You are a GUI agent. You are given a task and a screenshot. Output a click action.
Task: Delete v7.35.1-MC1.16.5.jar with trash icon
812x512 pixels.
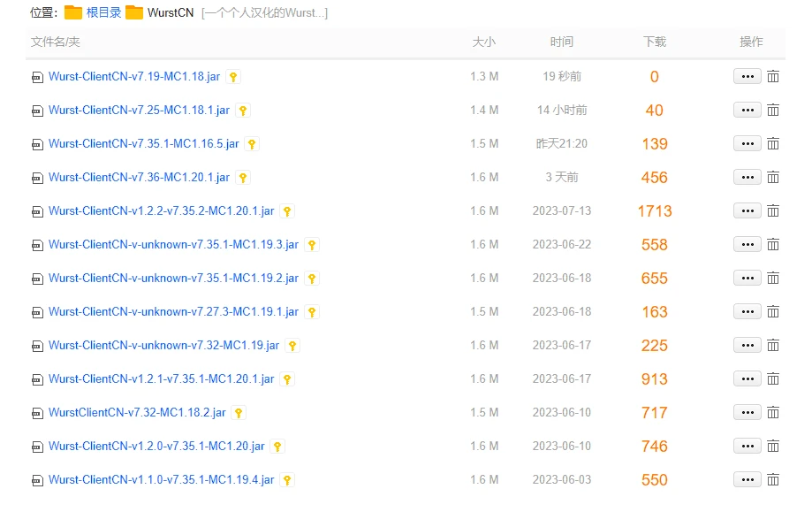click(x=773, y=144)
